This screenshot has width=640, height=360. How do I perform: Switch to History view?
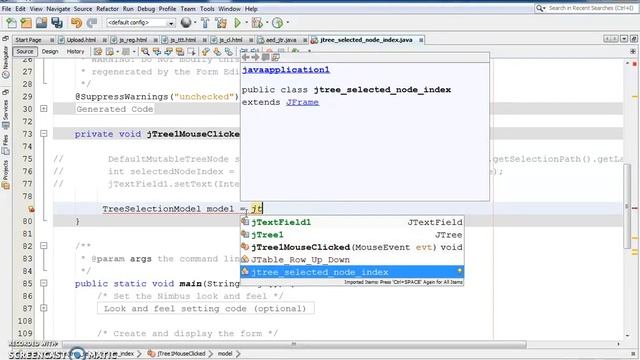click(x=75, y=51)
